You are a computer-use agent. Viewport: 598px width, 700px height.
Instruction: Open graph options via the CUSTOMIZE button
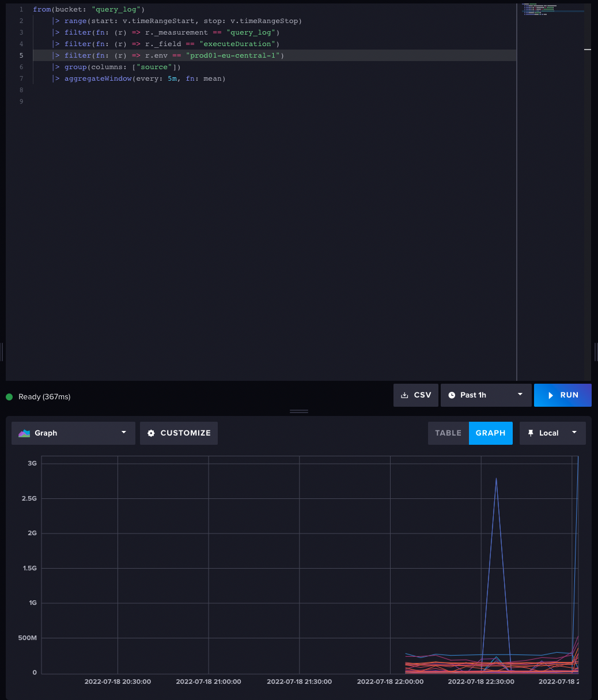(x=179, y=433)
